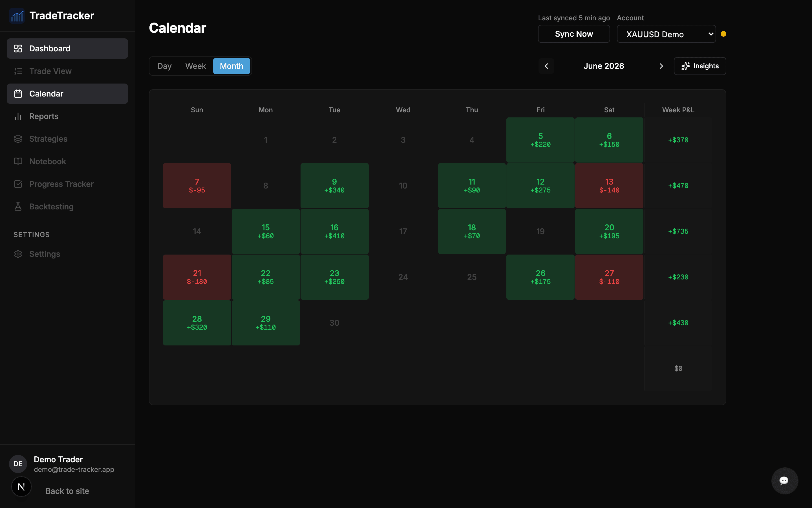Click the Reports bar chart icon
This screenshot has height=508, width=812.
coord(18,116)
